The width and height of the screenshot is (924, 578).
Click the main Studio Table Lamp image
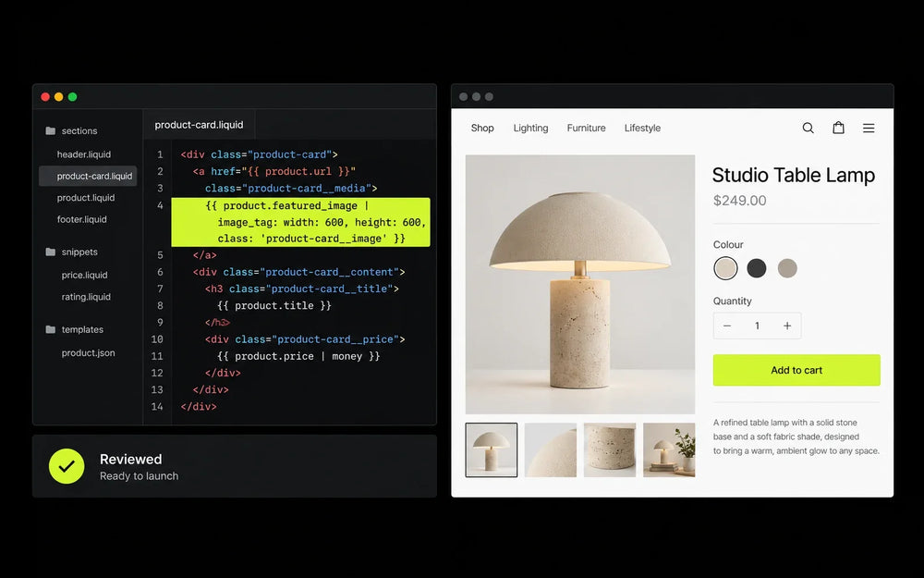tap(580, 284)
